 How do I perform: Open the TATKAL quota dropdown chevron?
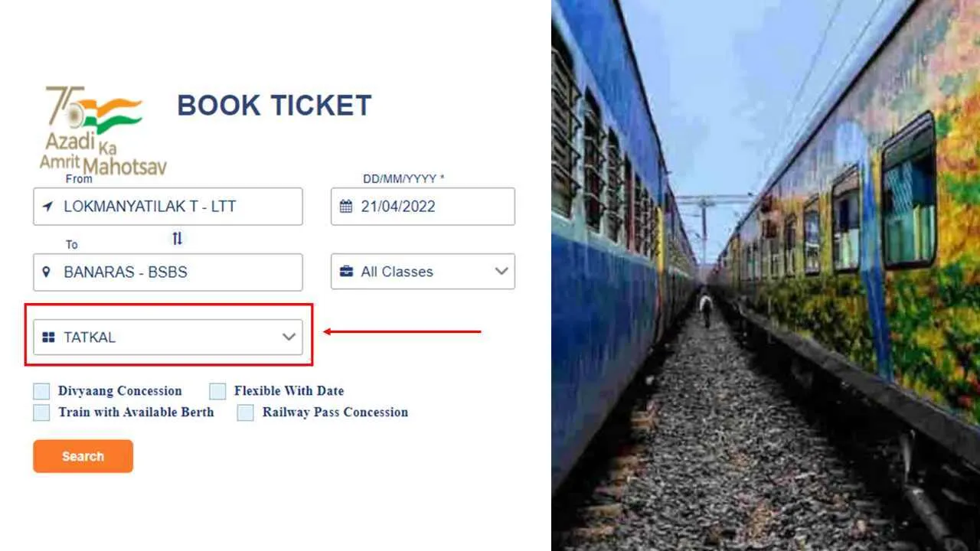click(289, 337)
